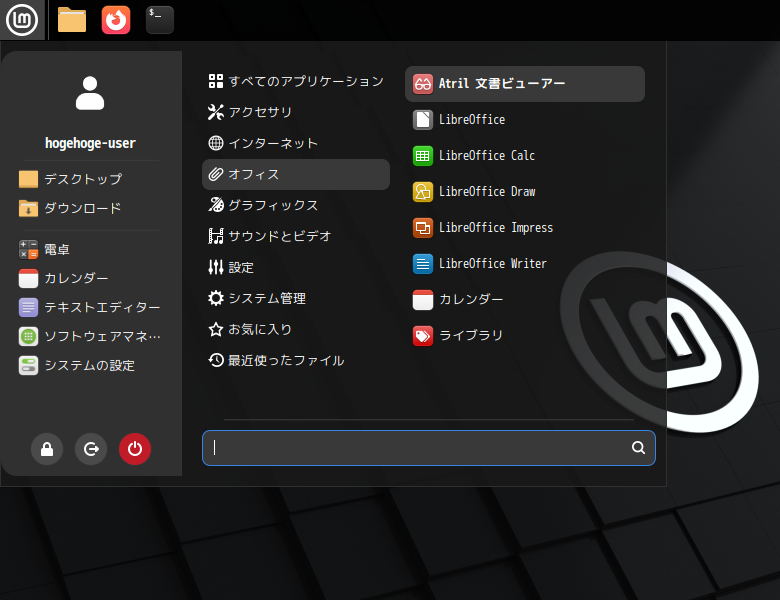This screenshot has height=600, width=780.
Task: Select お気に入り category
Action: point(296,329)
